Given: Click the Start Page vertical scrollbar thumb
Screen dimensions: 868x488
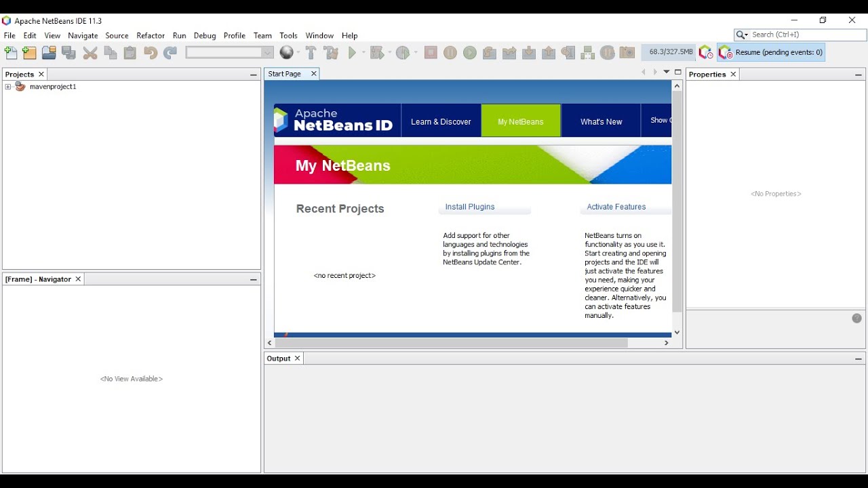Looking at the screenshot, I should click(x=677, y=202).
